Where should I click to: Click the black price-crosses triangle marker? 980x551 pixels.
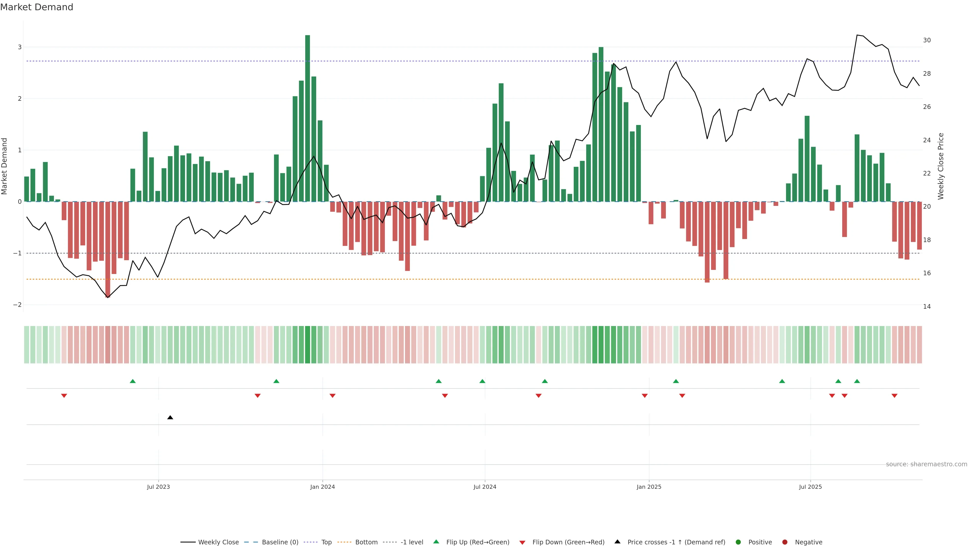170,418
